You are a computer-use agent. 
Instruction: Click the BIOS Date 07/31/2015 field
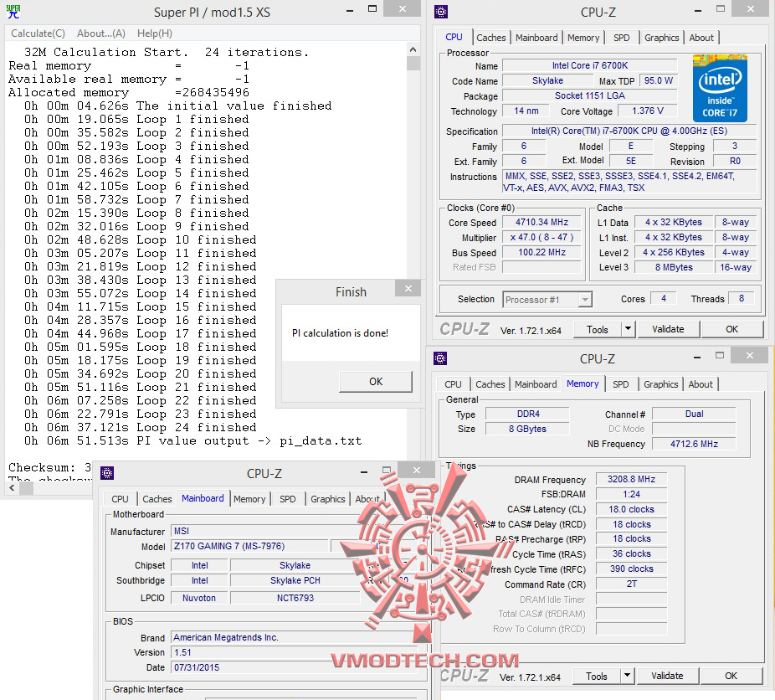coord(294,667)
